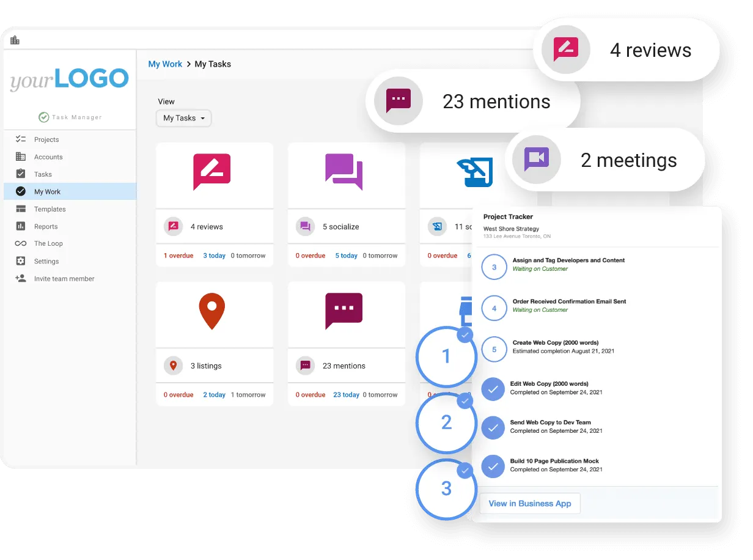Click the Reports sidebar icon

coord(21,226)
